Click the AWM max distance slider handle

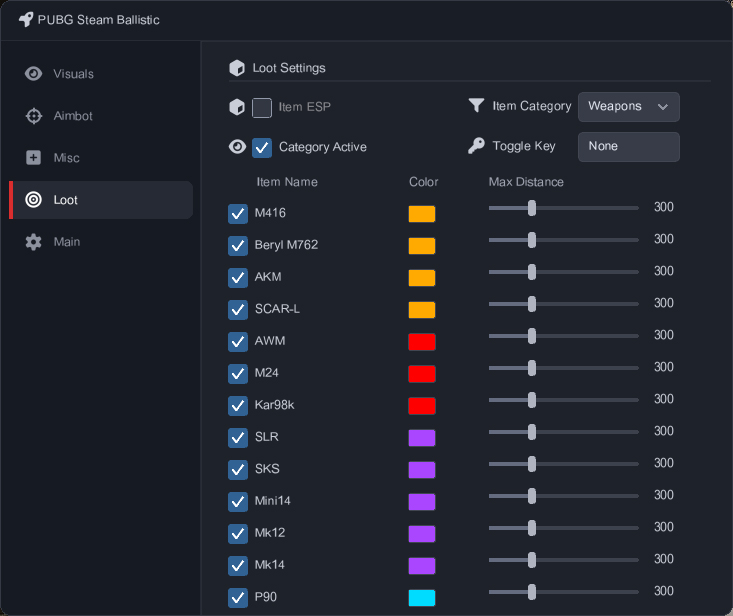[x=532, y=336]
